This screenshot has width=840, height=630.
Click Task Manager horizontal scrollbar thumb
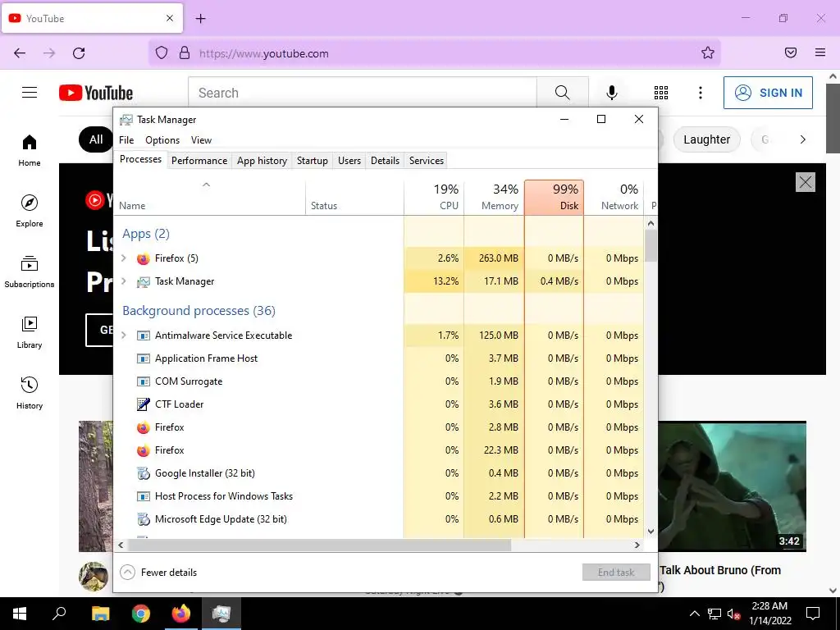pyautogui.click(x=319, y=545)
